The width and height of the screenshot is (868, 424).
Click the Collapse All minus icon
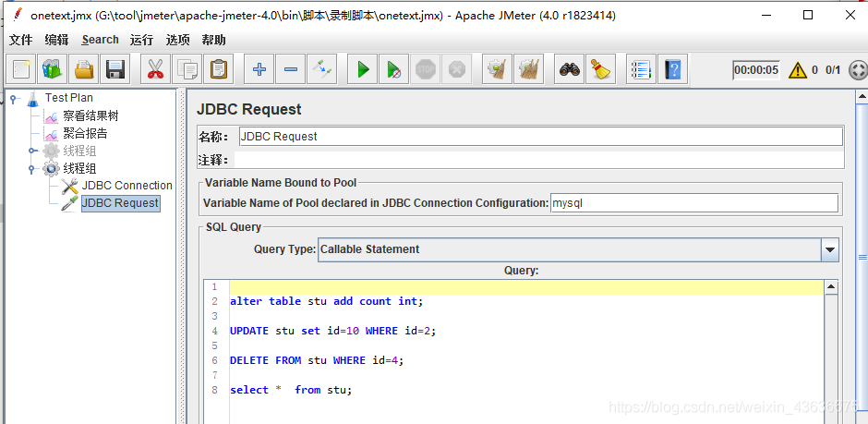(x=291, y=70)
